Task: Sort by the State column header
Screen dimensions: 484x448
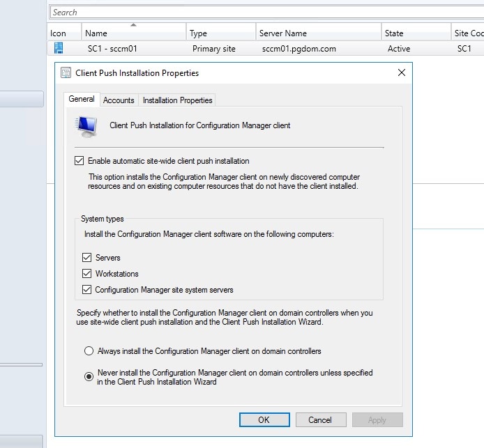Action: point(416,33)
